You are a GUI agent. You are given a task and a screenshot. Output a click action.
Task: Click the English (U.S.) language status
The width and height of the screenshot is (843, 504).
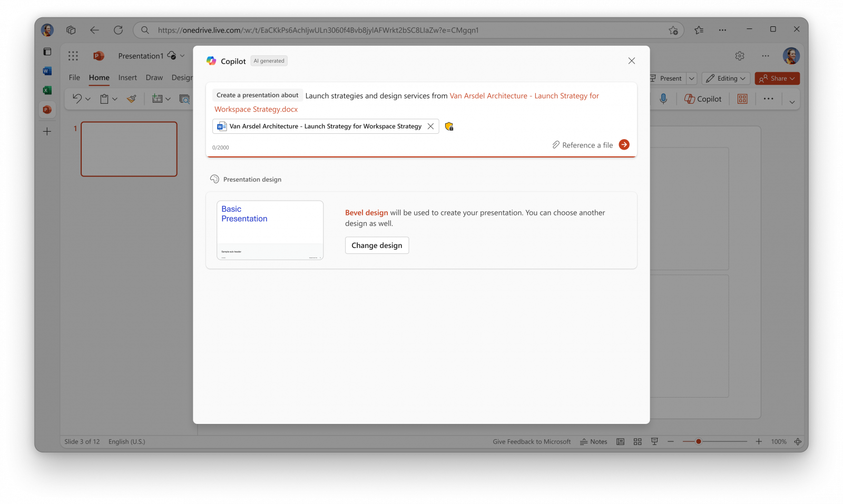coord(127,442)
